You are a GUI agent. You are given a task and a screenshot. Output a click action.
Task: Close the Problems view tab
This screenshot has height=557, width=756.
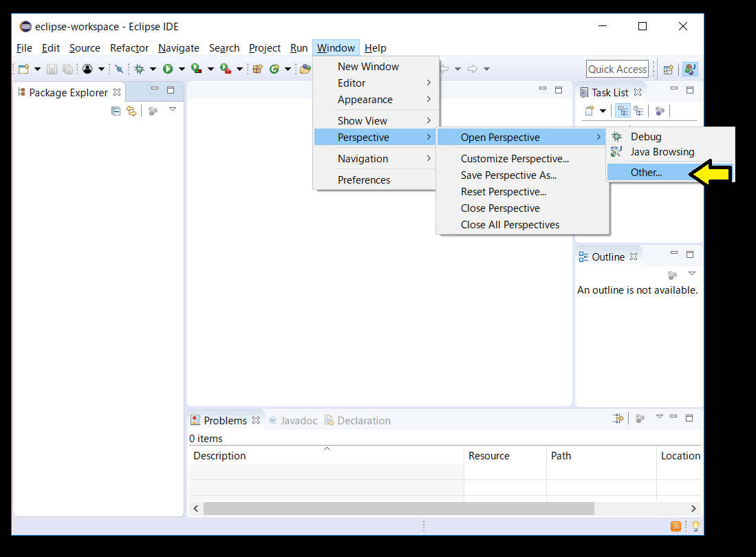click(256, 420)
